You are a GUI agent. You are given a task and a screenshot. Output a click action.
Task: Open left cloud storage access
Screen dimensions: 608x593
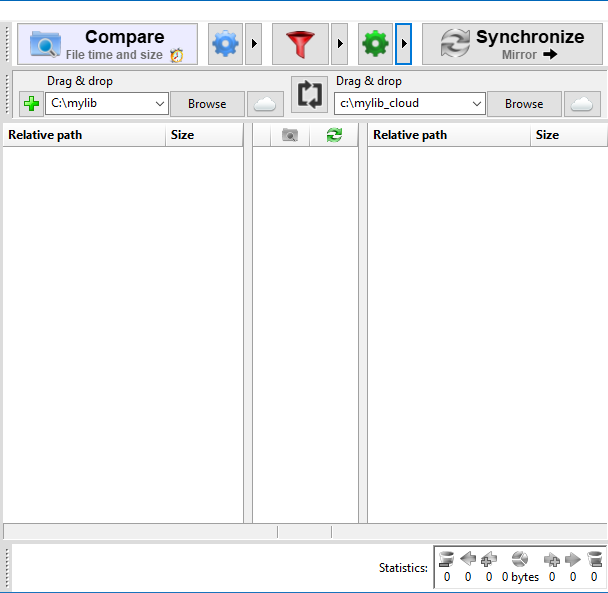coord(265,104)
